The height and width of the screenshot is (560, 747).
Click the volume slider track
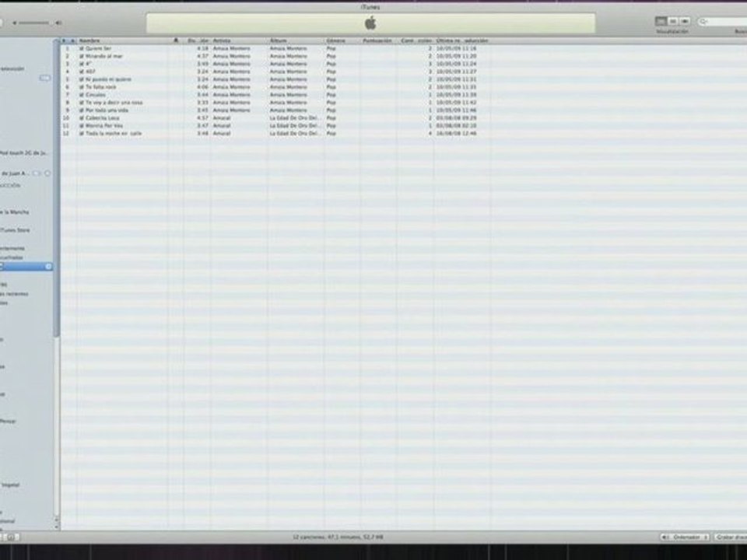click(34, 23)
